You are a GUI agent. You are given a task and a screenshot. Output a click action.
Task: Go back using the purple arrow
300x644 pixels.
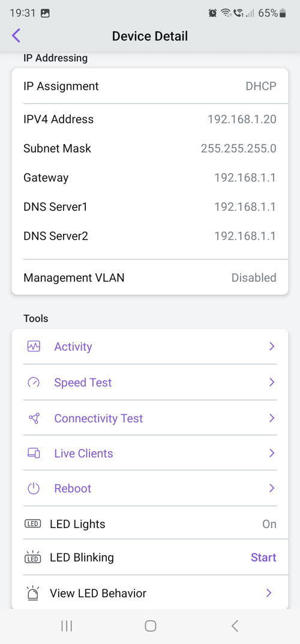(16, 35)
